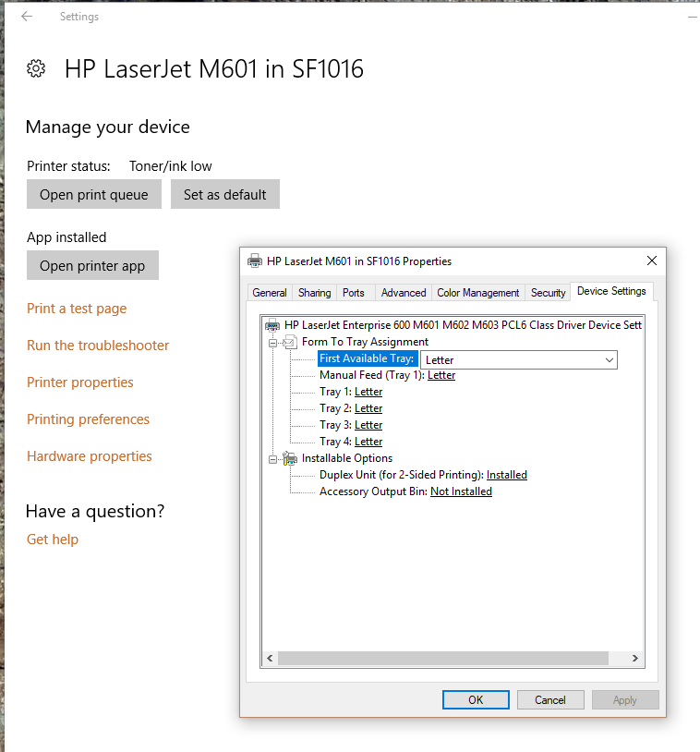Select the HP LaserJet Enterprise driver root row
Image resolution: width=700 pixels, height=752 pixels.
[x=463, y=325]
